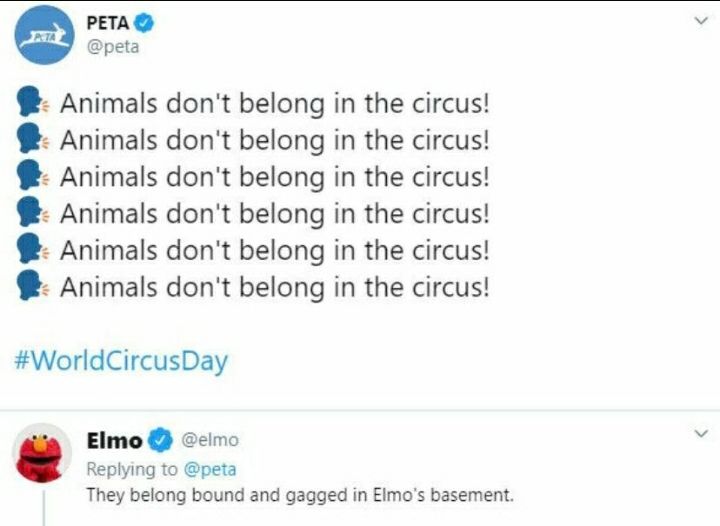
Task: Expand the PETA tweet options chevron
Action: [700, 20]
